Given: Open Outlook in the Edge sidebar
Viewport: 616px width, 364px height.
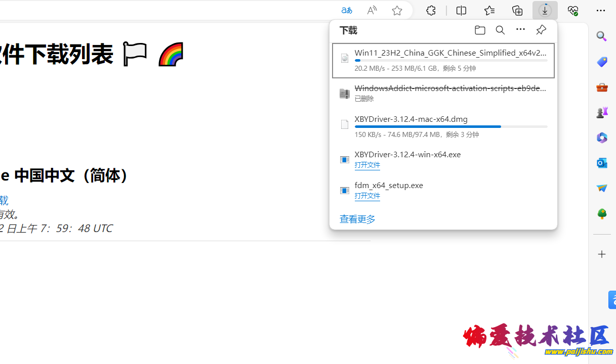Looking at the screenshot, I should click(x=601, y=163).
